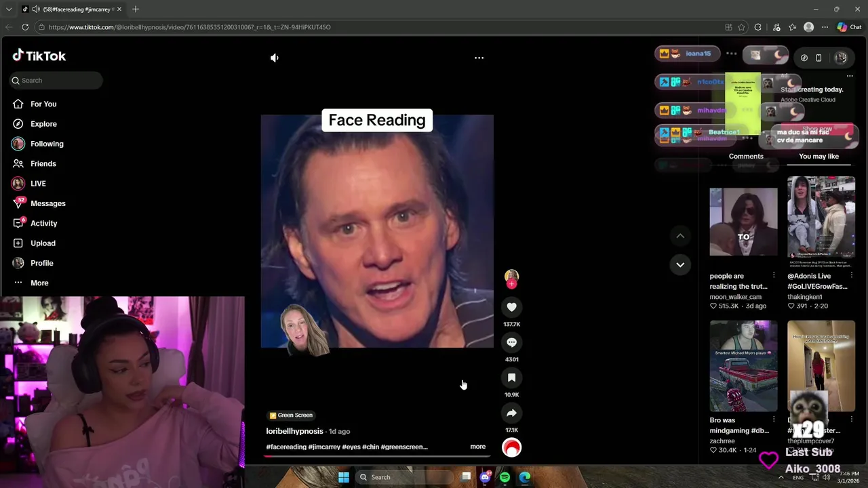Follow the creator via the avatar plus
Viewport: 868px width, 488px height.
pos(511,284)
